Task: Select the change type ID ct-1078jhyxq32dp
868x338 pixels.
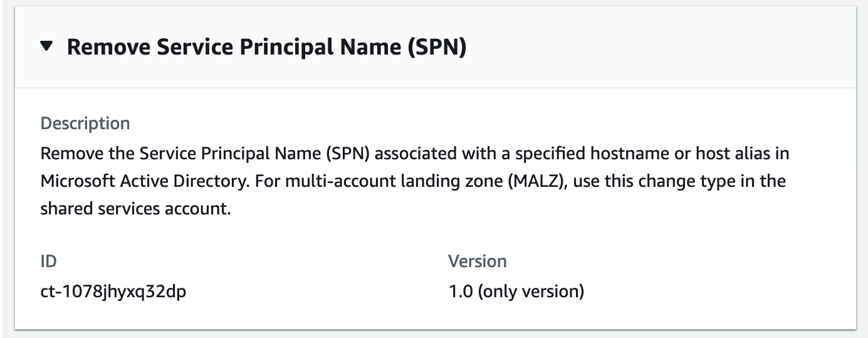Action: point(113,292)
